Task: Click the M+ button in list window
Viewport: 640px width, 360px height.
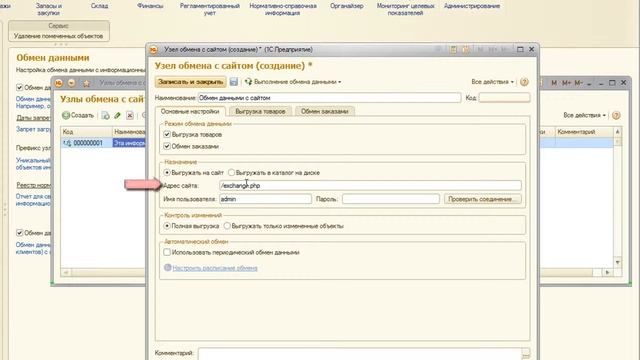Action: pos(566,83)
